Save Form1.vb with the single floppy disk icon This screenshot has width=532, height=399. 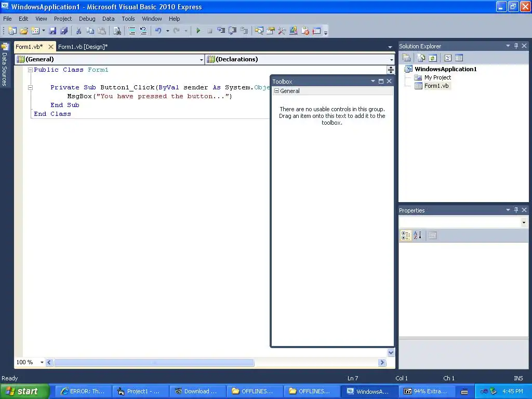[52, 31]
